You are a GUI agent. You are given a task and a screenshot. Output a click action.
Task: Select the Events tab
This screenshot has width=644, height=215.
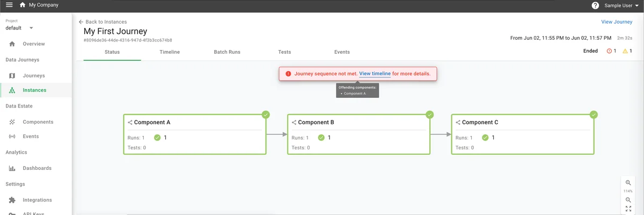(342, 52)
